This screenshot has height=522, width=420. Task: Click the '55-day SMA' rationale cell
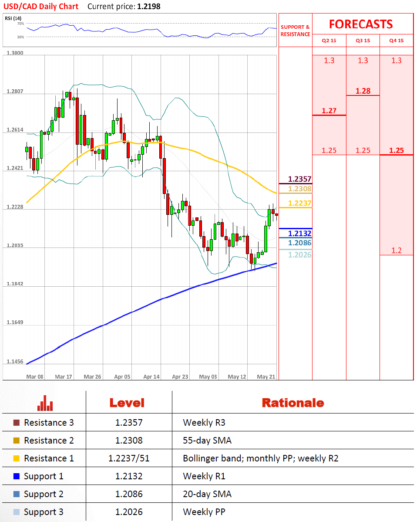click(x=207, y=441)
